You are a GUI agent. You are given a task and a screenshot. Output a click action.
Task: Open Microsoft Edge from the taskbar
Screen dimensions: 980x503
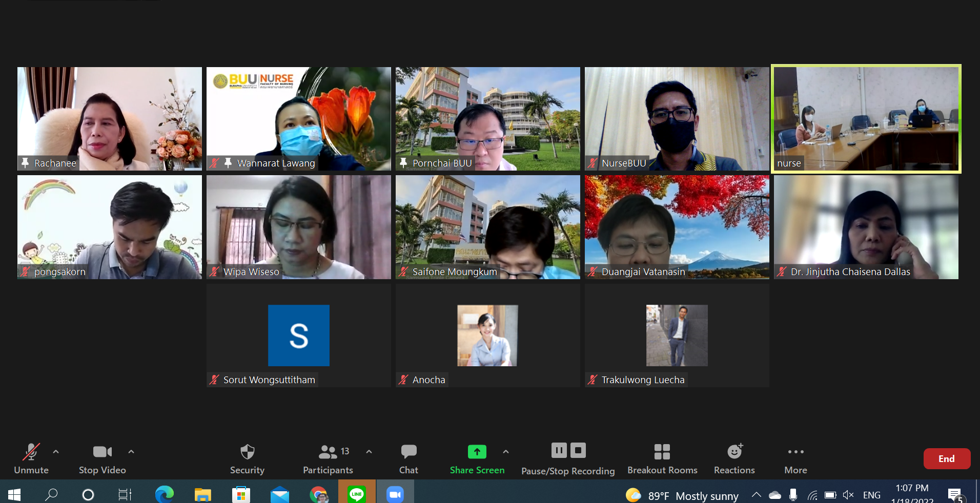click(165, 494)
